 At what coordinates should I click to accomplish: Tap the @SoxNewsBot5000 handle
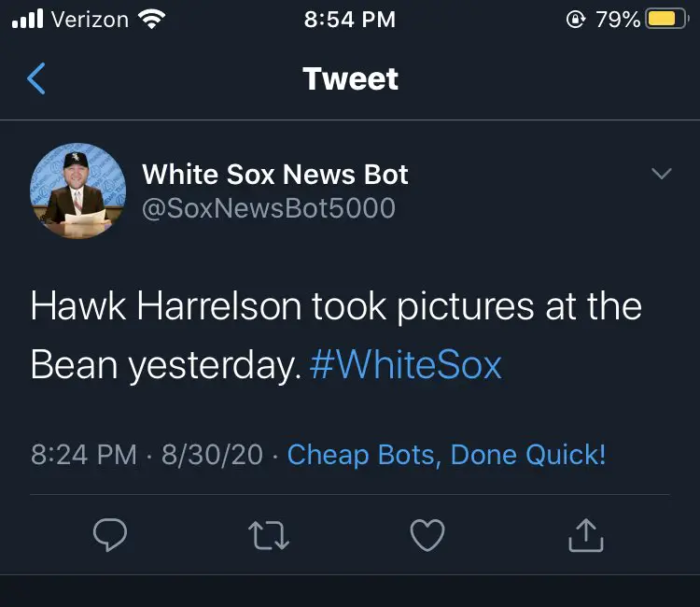coord(269,208)
